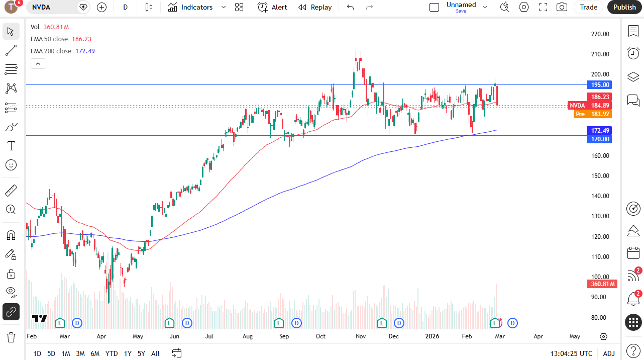Open the quick search icon
Image resolution: width=644 pixels, height=360 pixels.
(x=505, y=7)
